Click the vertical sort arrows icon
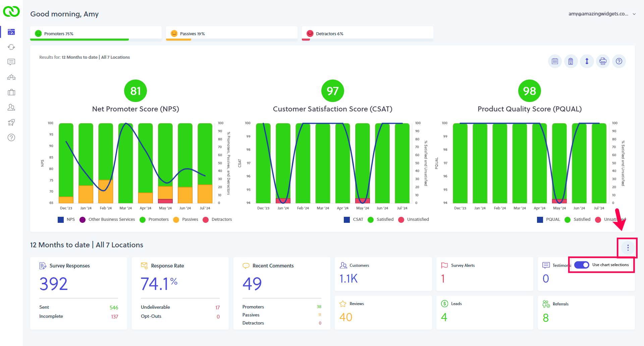This screenshot has width=644, height=346. coord(587,61)
